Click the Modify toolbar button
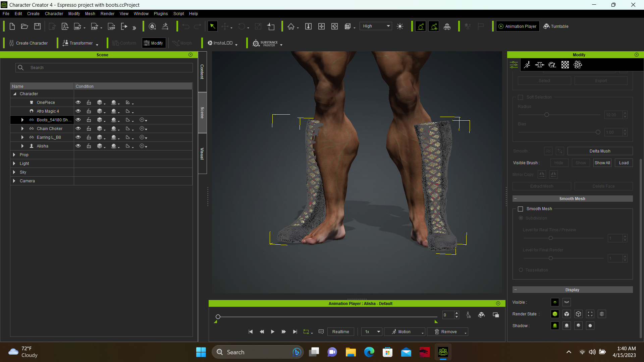This screenshot has width=644, height=362. click(154, 43)
